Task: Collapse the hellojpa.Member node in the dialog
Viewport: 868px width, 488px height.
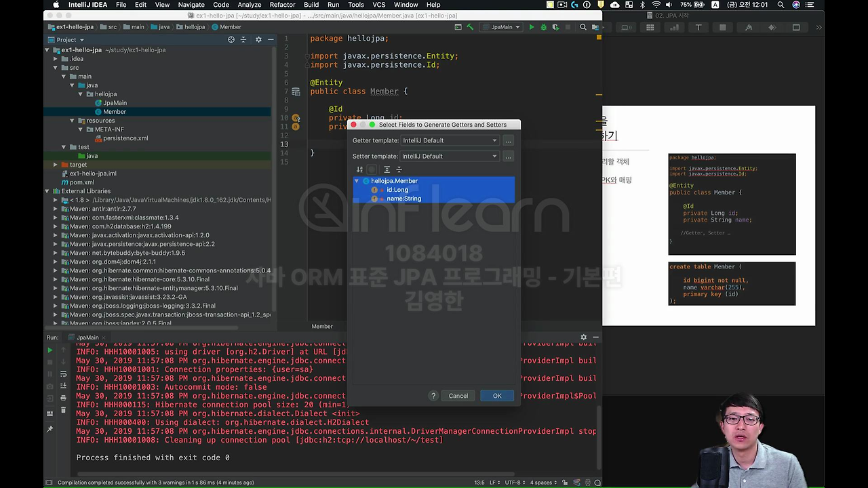Action: 357,181
